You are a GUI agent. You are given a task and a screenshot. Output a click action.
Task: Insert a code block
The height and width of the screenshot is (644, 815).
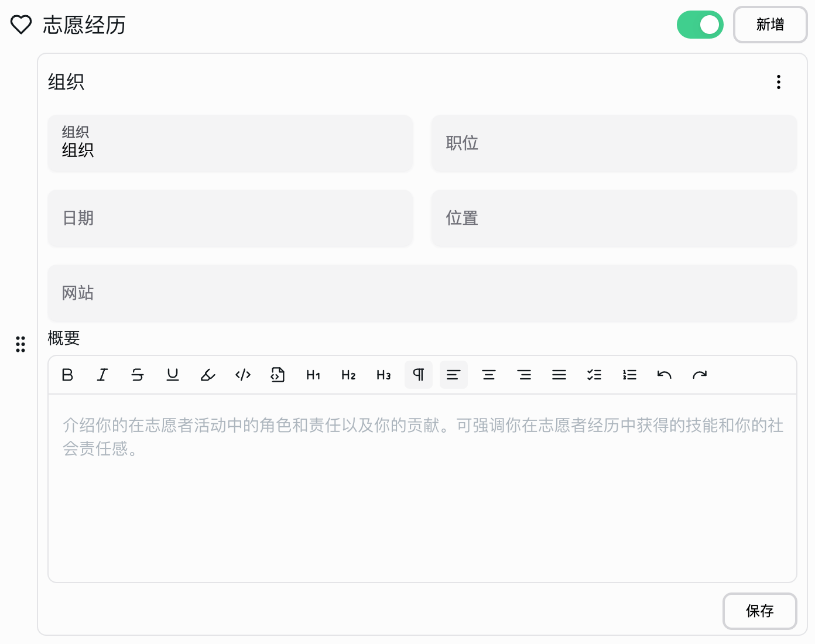[278, 375]
